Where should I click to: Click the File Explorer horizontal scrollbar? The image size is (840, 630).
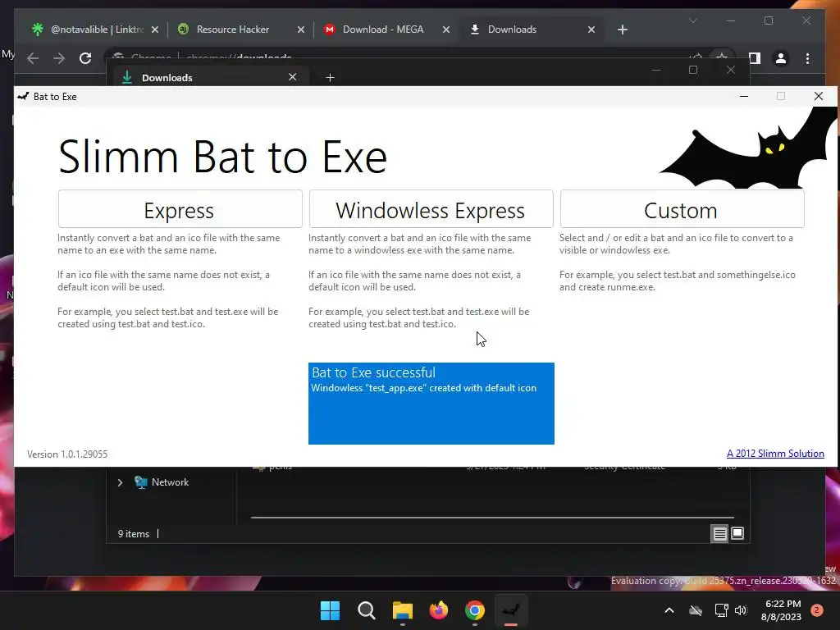(492, 518)
